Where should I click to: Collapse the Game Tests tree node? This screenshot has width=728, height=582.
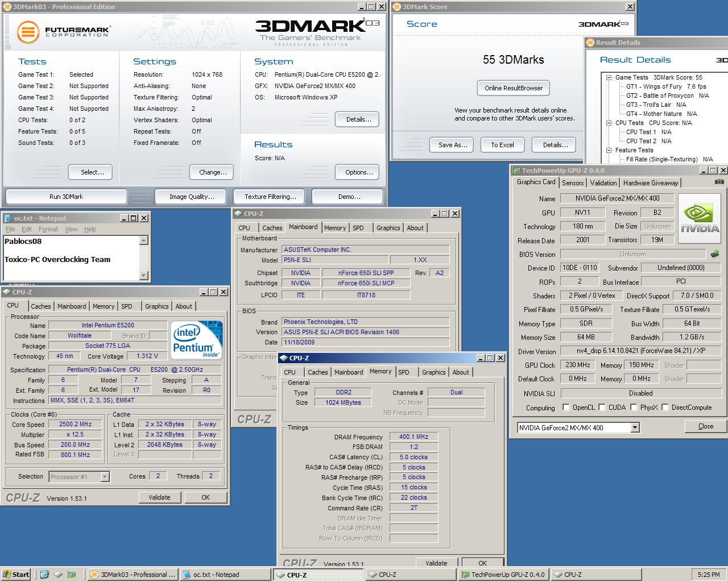click(x=609, y=77)
